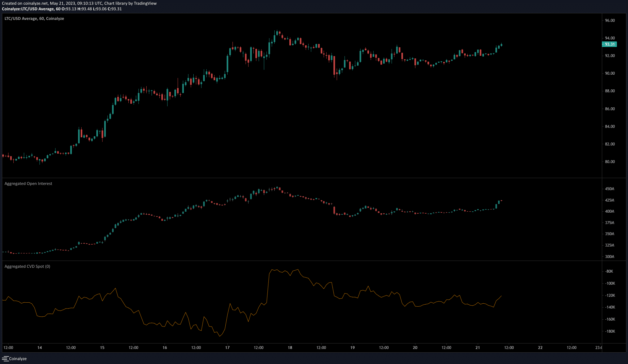Click the -140K CVD axis label
The width and height of the screenshot is (628, 364).
(x=610, y=307)
